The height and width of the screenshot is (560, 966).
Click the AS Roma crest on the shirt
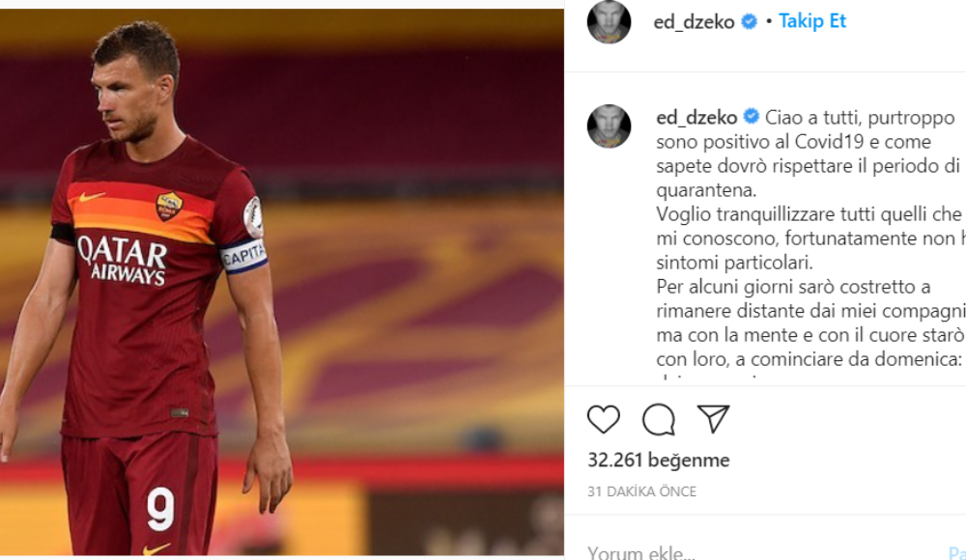pyautogui.click(x=169, y=206)
